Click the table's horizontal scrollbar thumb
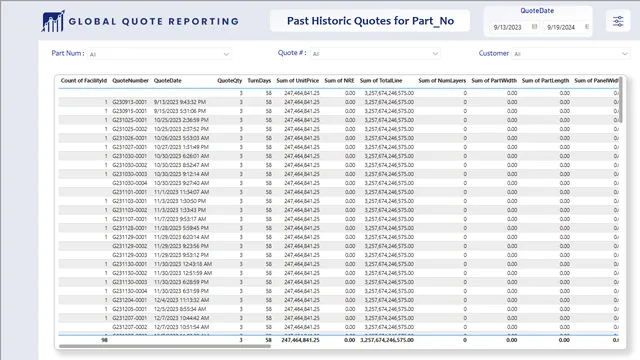The height and width of the screenshot is (360, 640). coord(164,346)
